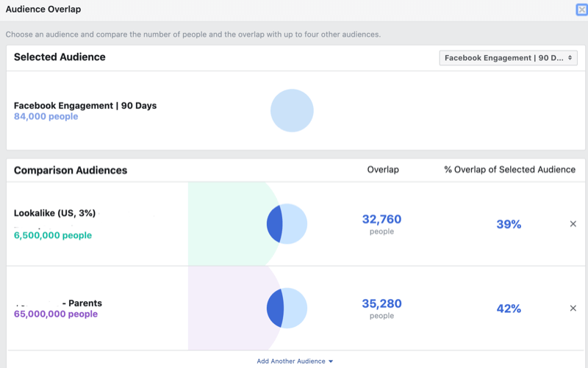Viewport: 588px width, 368px height.
Task: Click the Audience Overlap dialog title
Action: coord(43,10)
